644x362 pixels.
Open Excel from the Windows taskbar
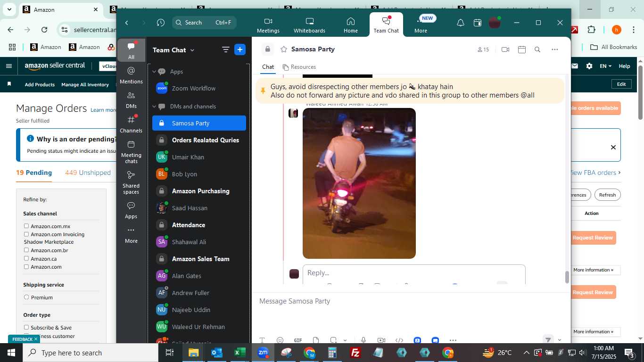coord(239,353)
